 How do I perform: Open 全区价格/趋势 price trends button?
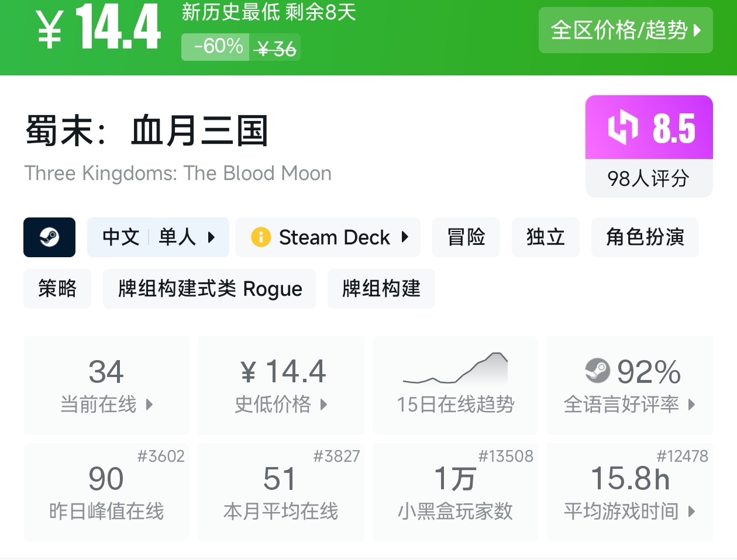click(x=625, y=30)
